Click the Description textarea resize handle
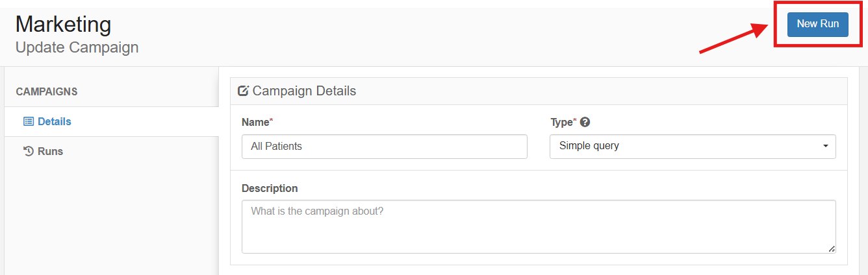Image resolution: width=868 pixels, height=275 pixels. [x=832, y=248]
